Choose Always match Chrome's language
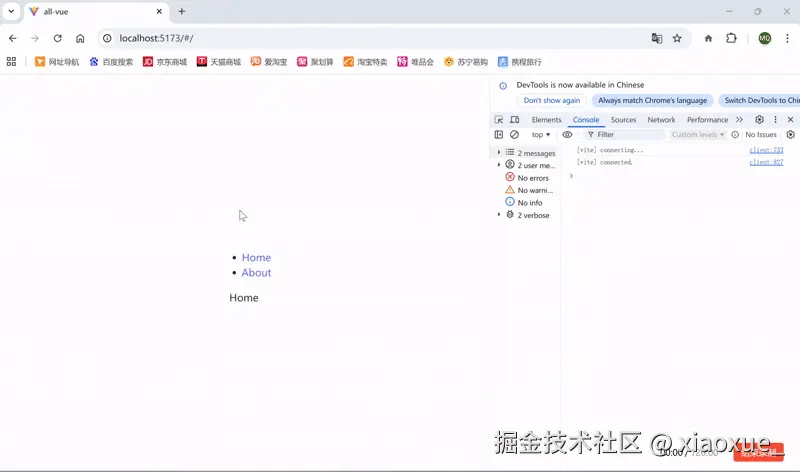The height and width of the screenshot is (472, 800). click(653, 101)
